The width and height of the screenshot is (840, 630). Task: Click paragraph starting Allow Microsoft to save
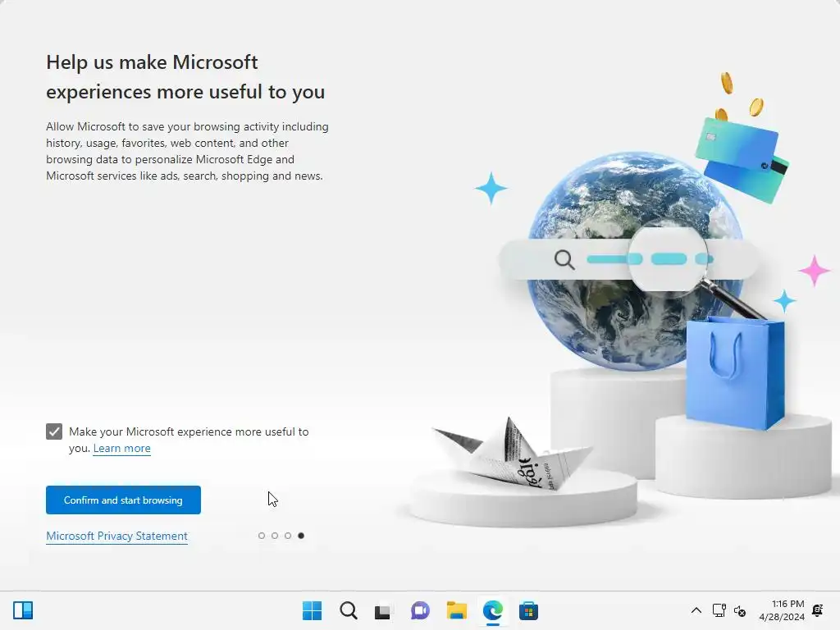pyautogui.click(x=188, y=151)
